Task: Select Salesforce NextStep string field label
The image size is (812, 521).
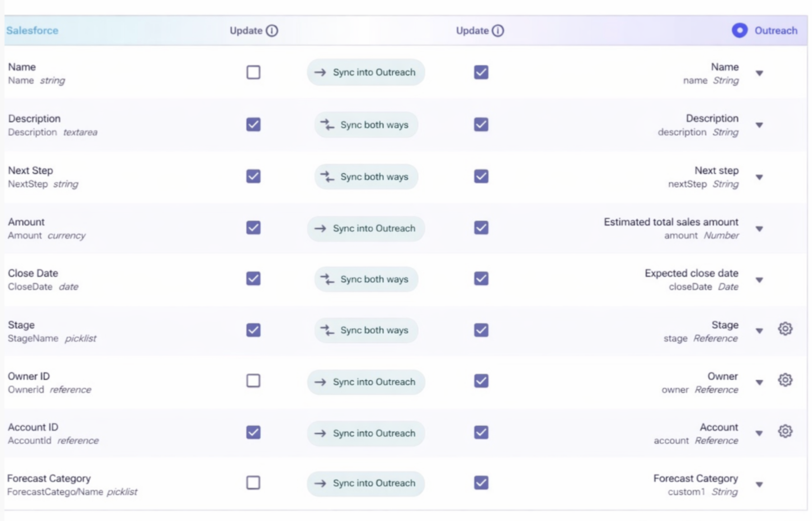Action: click(43, 177)
